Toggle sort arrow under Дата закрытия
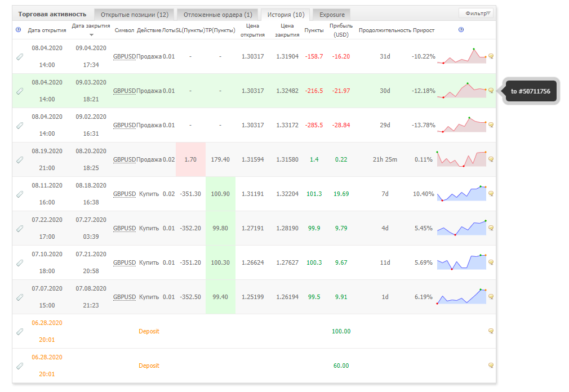The height and width of the screenshot is (392, 569). (91, 35)
